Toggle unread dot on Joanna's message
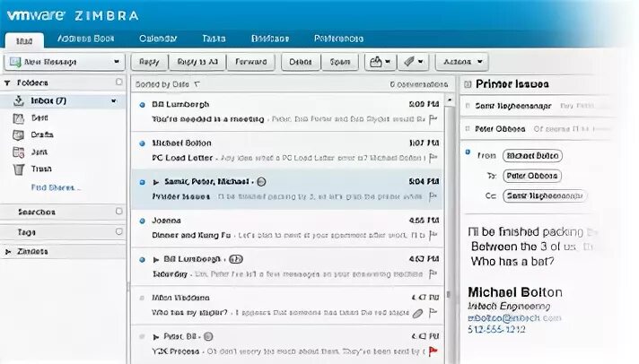Screen dimensions: 639x364 142,221
